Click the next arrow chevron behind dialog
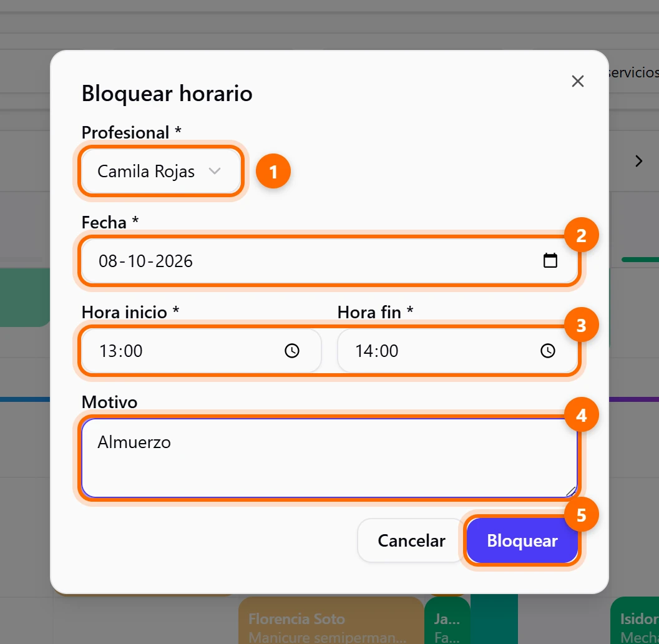The height and width of the screenshot is (644, 659). click(639, 161)
